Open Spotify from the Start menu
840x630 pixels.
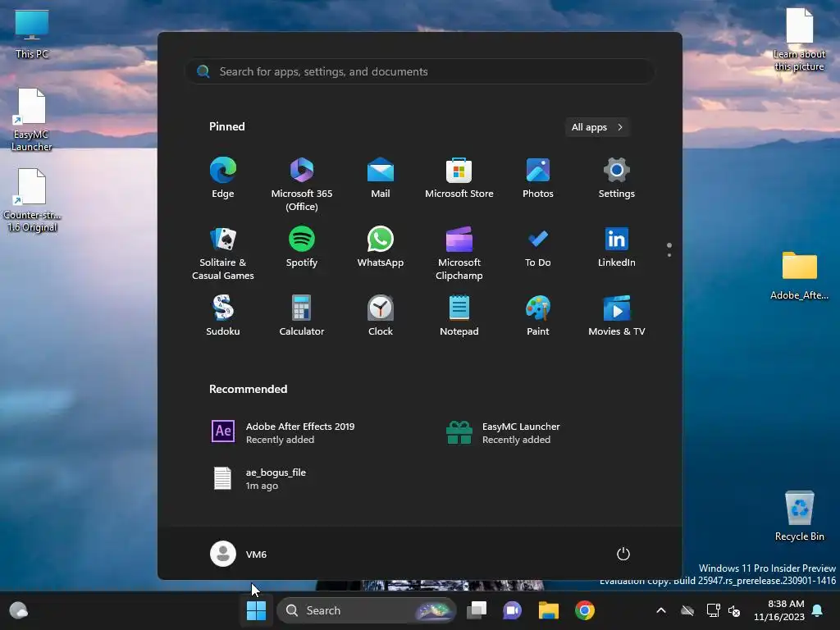tap(302, 247)
